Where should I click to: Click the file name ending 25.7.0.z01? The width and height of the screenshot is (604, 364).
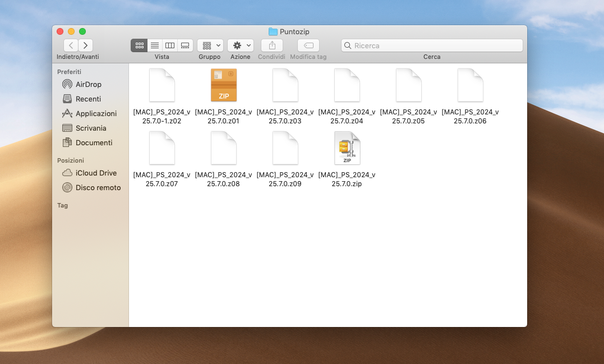(x=223, y=116)
